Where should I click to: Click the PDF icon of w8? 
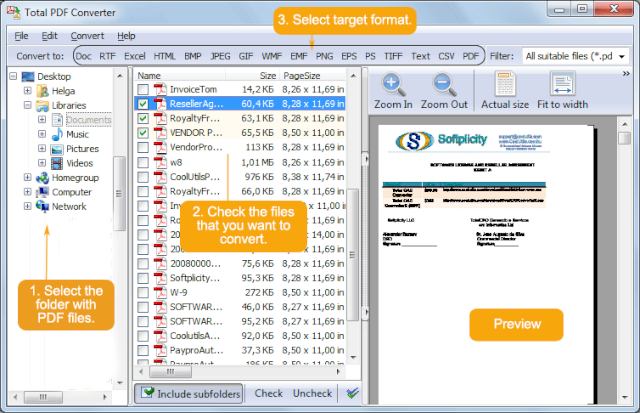pyautogui.click(x=160, y=162)
